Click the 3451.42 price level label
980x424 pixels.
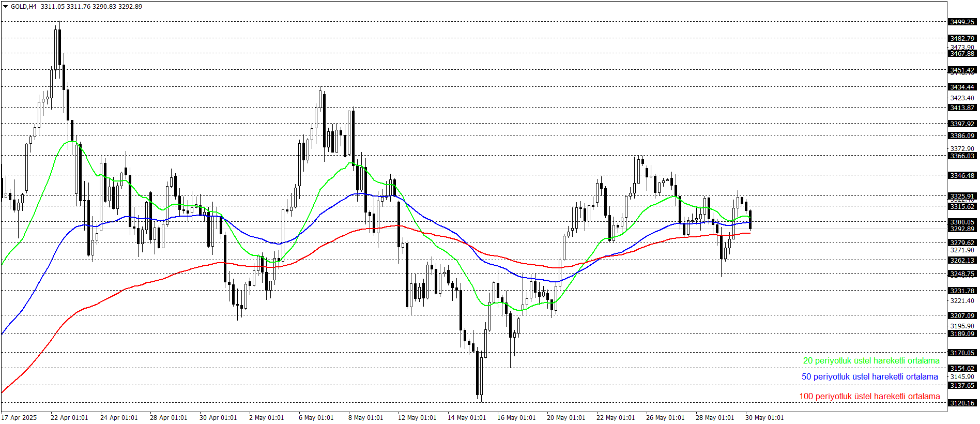(962, 70)
